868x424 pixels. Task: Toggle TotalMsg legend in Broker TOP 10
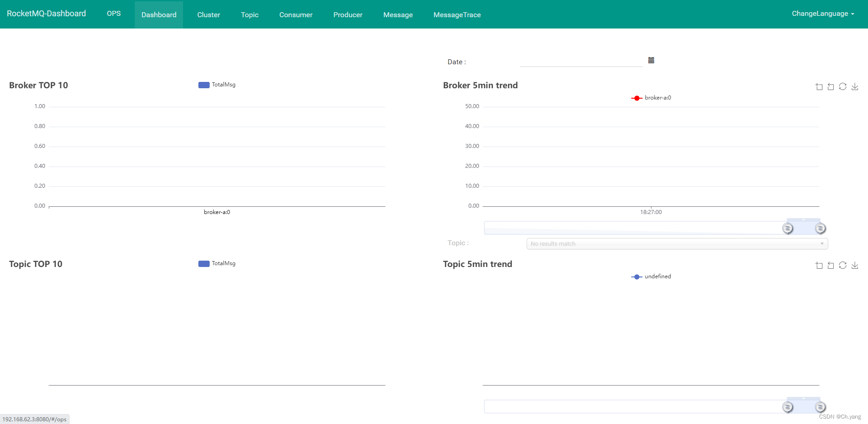point(217,85)
